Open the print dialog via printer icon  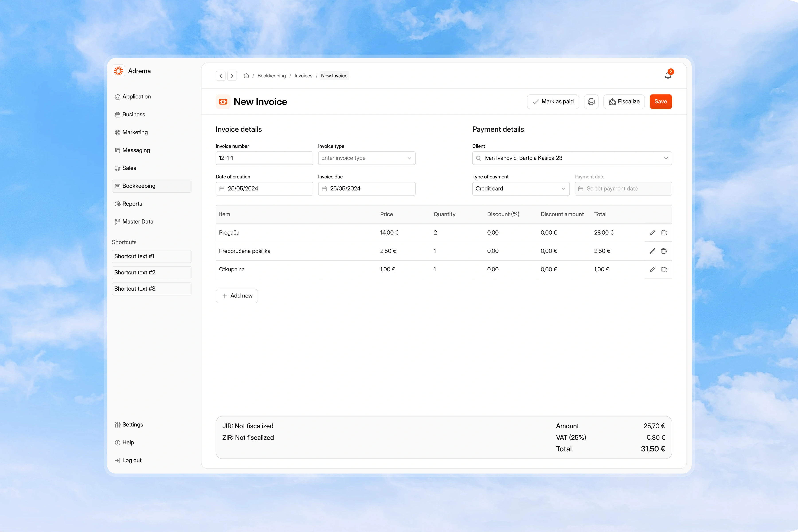coord(591,102)
